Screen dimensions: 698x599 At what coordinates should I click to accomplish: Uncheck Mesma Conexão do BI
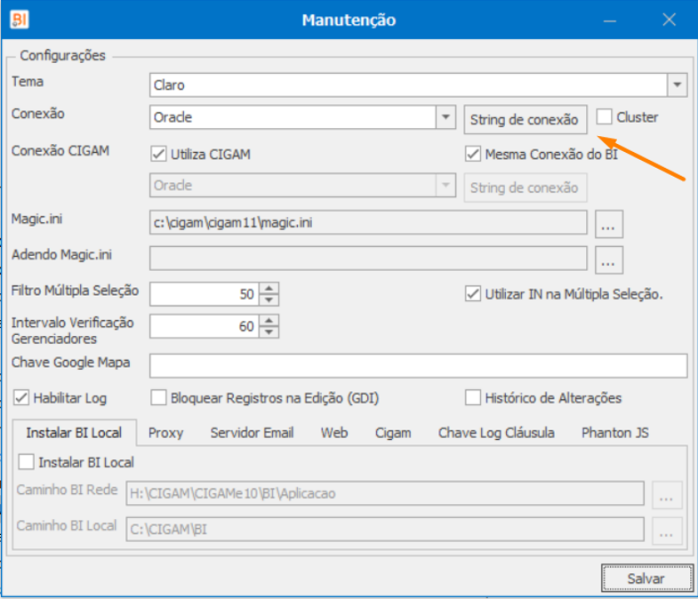[x=473, y=154]
